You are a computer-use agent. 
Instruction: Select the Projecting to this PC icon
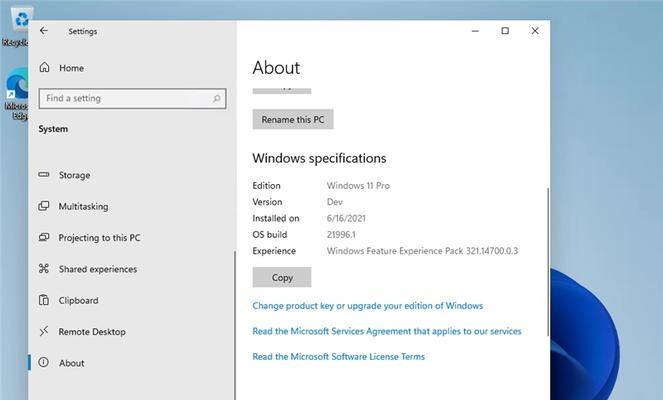pos(44,237)
